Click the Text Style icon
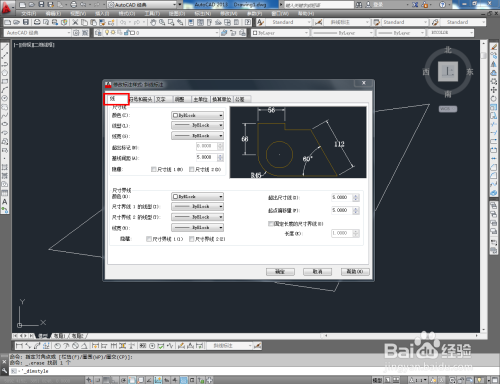The width and height of the screenshot is (500, 384). [x=260, y=22]
